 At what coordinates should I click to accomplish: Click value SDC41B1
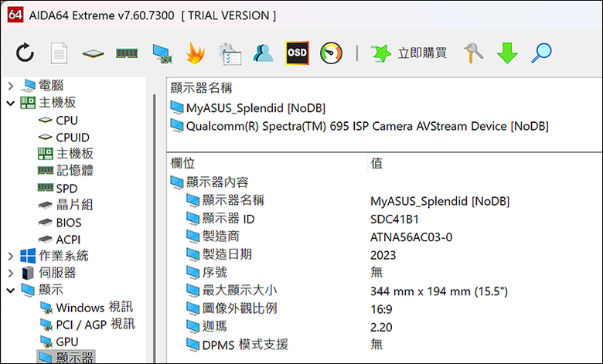pyautogui.click(x=394, y=219)
